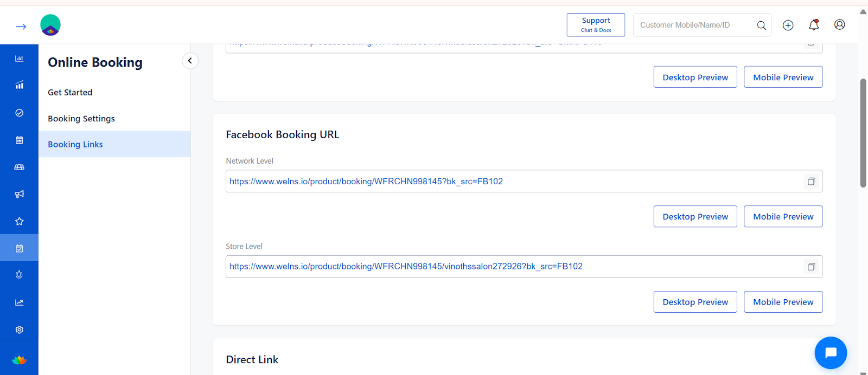The height and width of the screenshot is (375, 868).
Task: Open the chat bubble widget
Action: click(831, 353)
